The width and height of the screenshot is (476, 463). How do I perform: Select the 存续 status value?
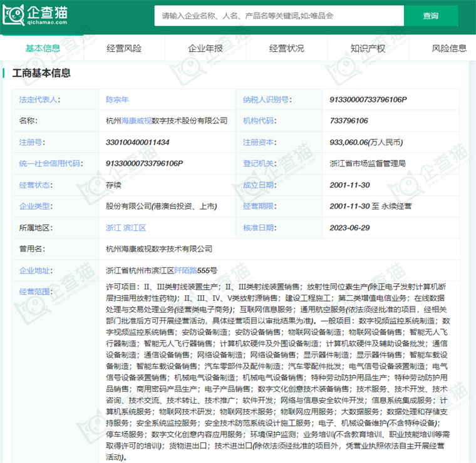pos(113,185)
